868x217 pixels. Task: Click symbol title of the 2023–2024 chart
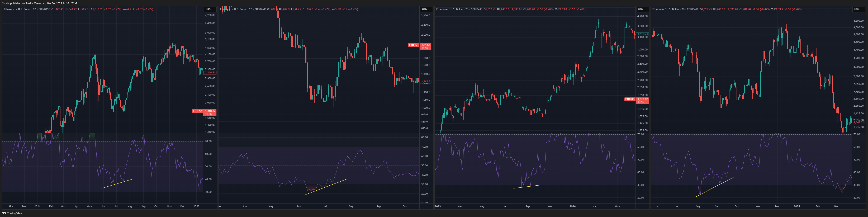[x=459, y=10]
